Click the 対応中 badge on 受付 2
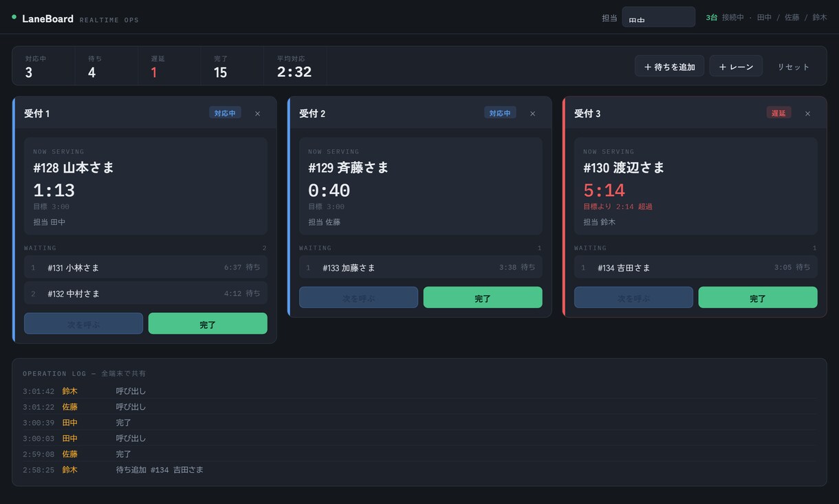 [x=500, y=113]
